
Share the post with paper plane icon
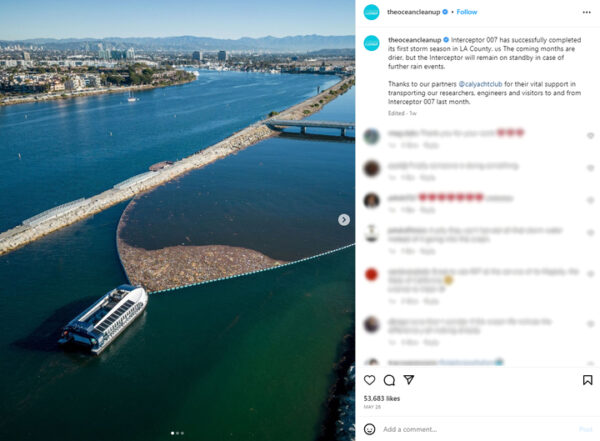click(409, 379)
